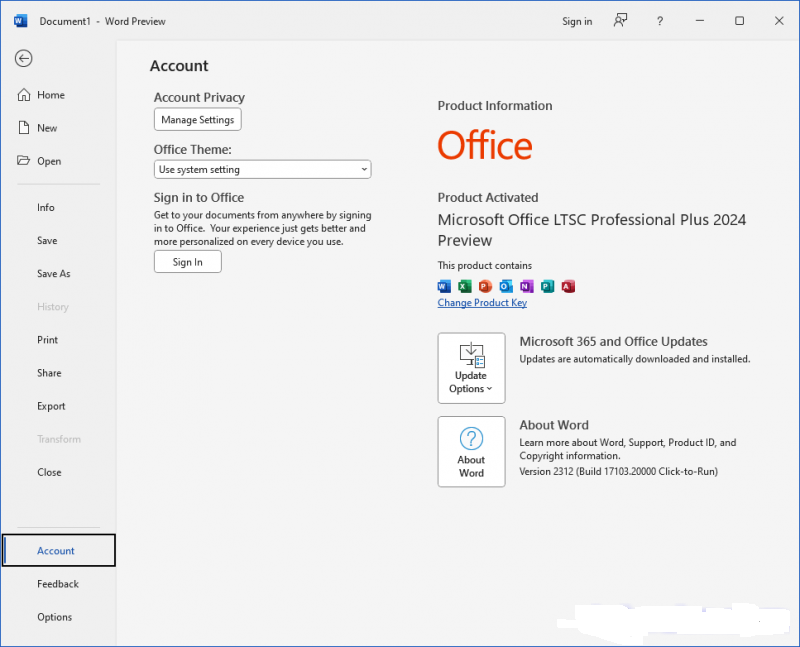Click the Manage Settings button

tap(197, 119)
